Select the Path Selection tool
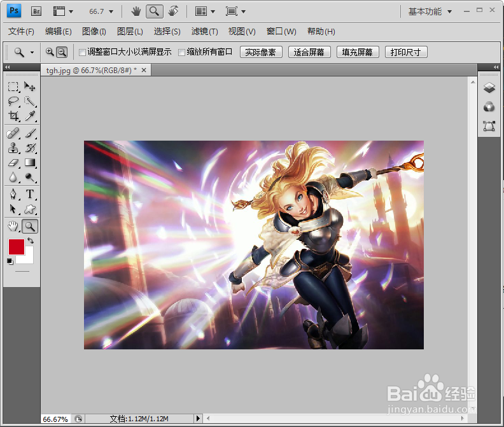The height and width of the screenshot is (427, 504). pyautogui.click(x=13, y=209)
